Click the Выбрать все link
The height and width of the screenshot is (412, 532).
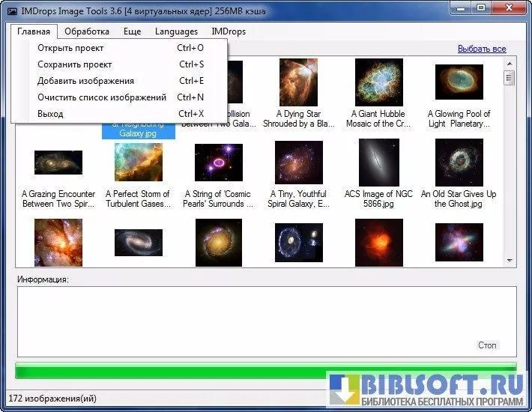(482, 49)
